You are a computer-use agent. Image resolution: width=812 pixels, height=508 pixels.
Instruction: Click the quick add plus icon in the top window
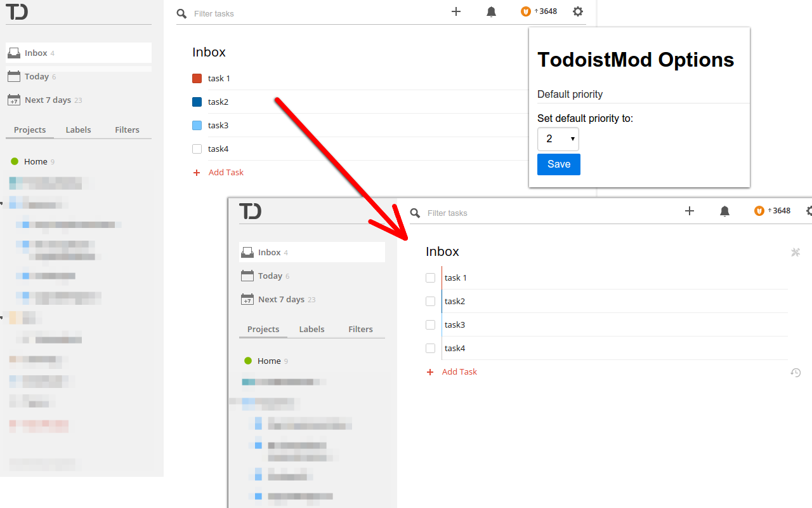point(456,11)
